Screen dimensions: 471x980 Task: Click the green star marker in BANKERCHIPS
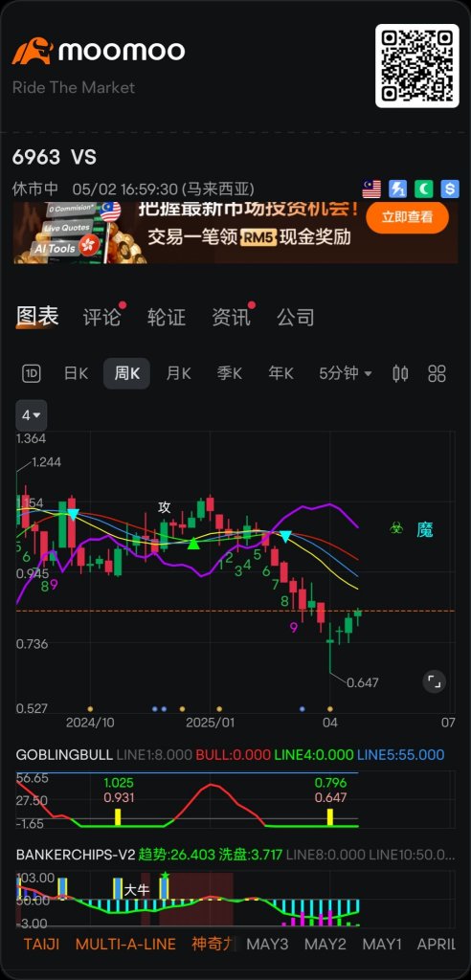pyautogui.click(x=165, y=876)
